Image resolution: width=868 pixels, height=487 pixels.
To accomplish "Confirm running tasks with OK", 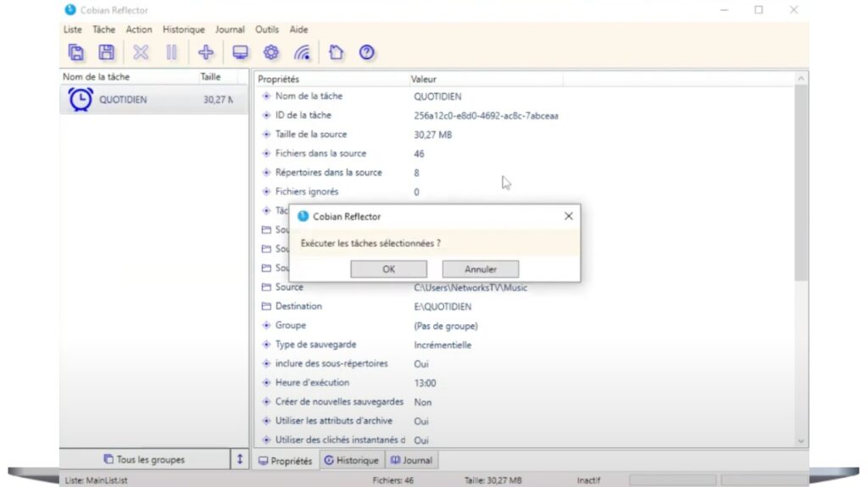I will tap(388, 269).
